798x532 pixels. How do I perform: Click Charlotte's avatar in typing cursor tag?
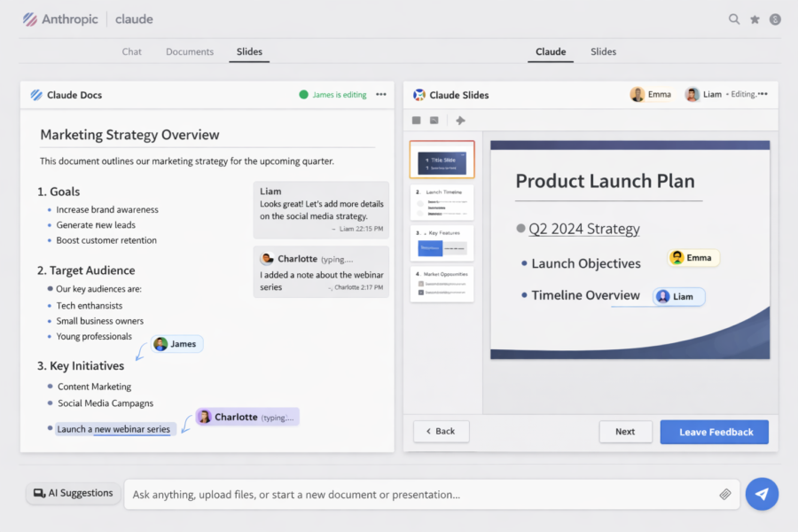click(x=204, y=417)
